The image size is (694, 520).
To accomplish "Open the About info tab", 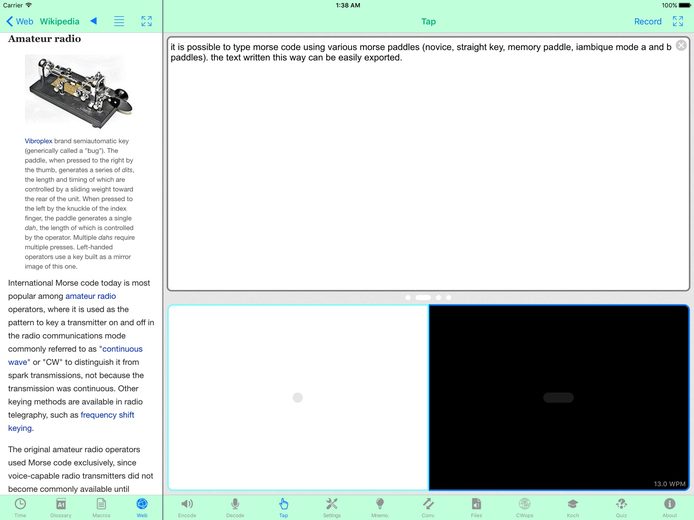I will coord(670,508).
